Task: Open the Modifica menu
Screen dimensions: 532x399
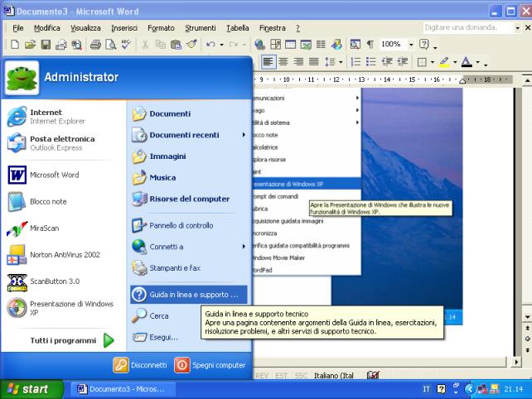Action: tap(47, 28)
